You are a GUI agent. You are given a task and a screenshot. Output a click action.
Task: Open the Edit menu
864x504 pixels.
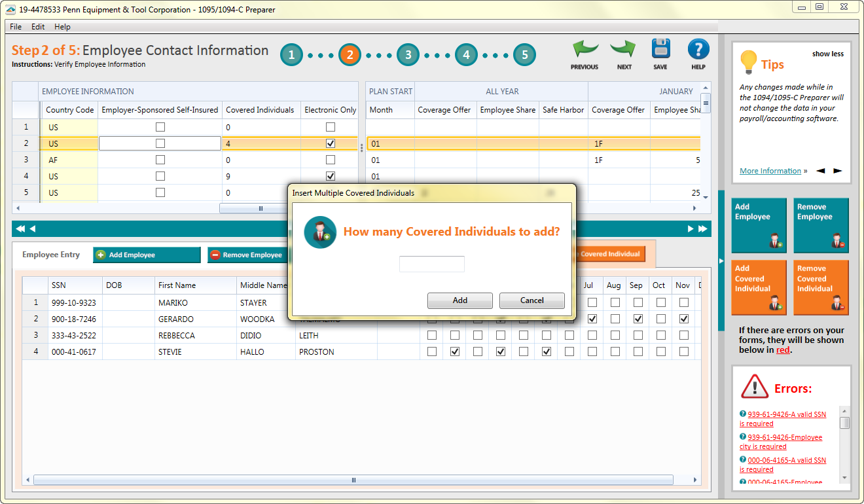pyautogui.click(x=38, y=27)
